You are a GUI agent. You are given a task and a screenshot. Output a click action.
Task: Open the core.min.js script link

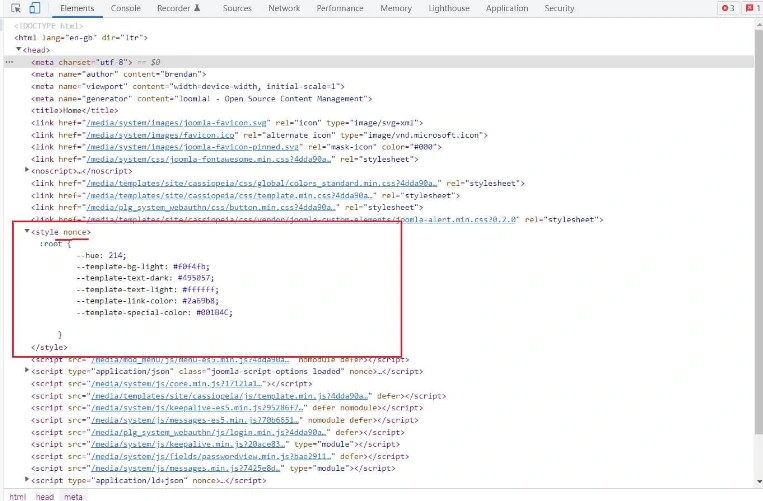pos(178,384)
